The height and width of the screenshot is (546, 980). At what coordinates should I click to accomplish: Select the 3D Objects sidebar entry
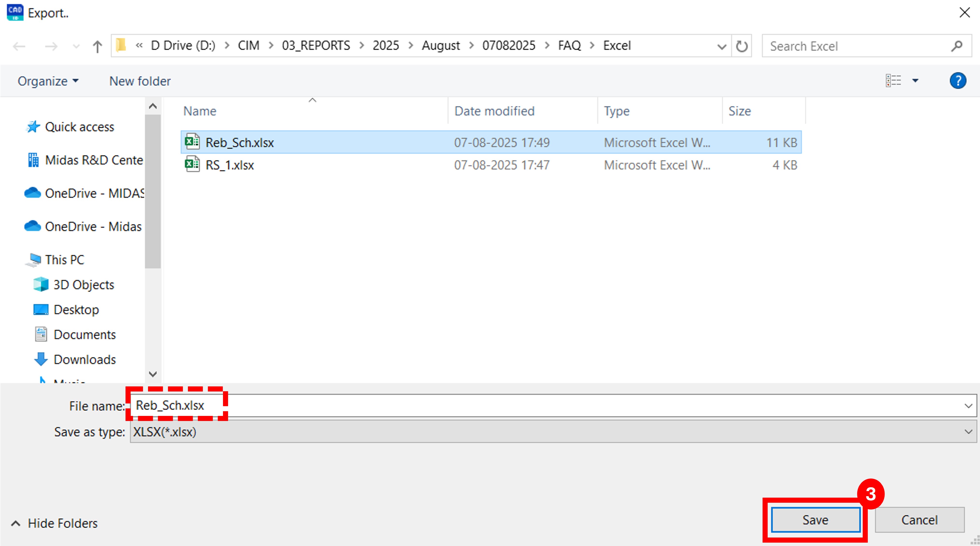[x=83, y=284]
